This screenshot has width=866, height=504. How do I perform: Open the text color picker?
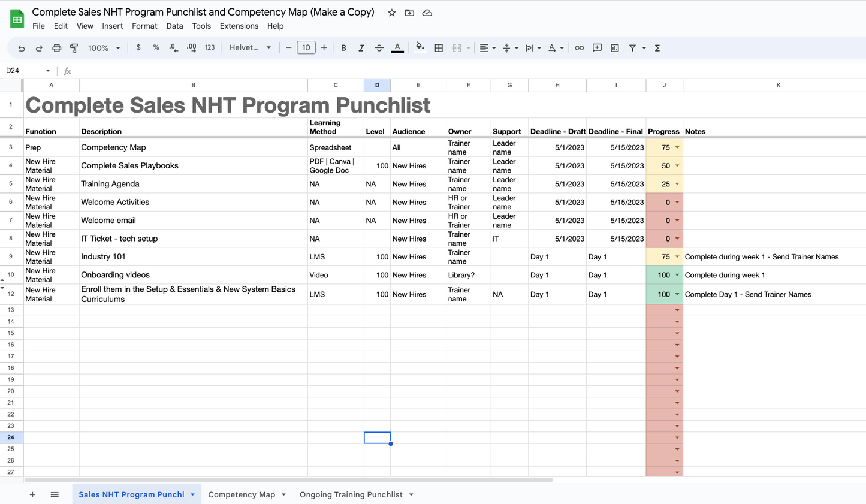click(x=397, y=48)
